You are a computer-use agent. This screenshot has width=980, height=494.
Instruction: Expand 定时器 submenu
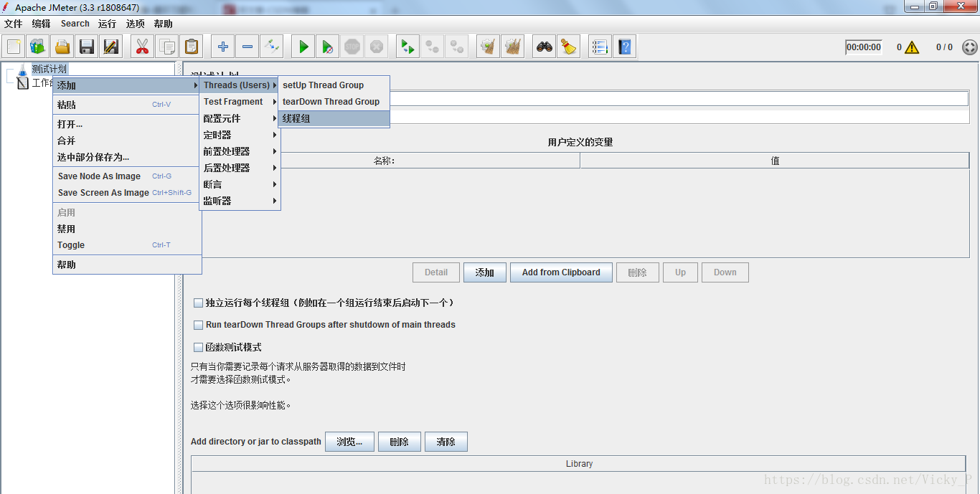(x=239, y=135)
